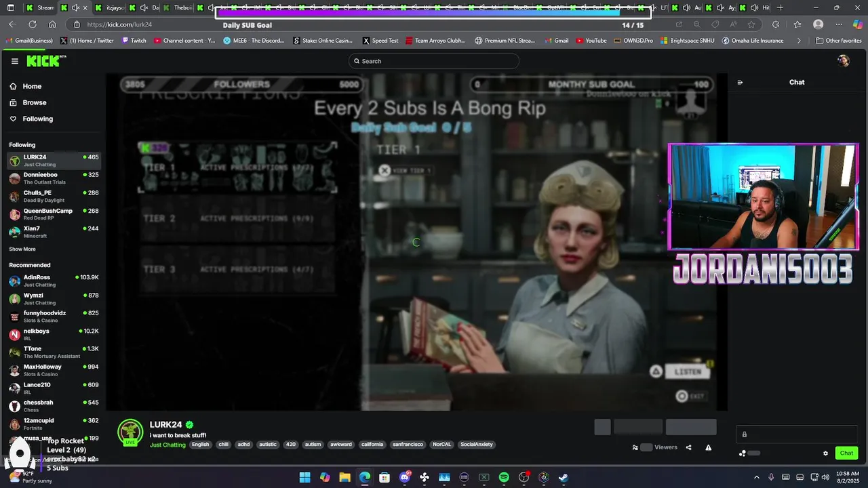
Task: Open chessbrah Chess channel
Action: tap(53, 406)
